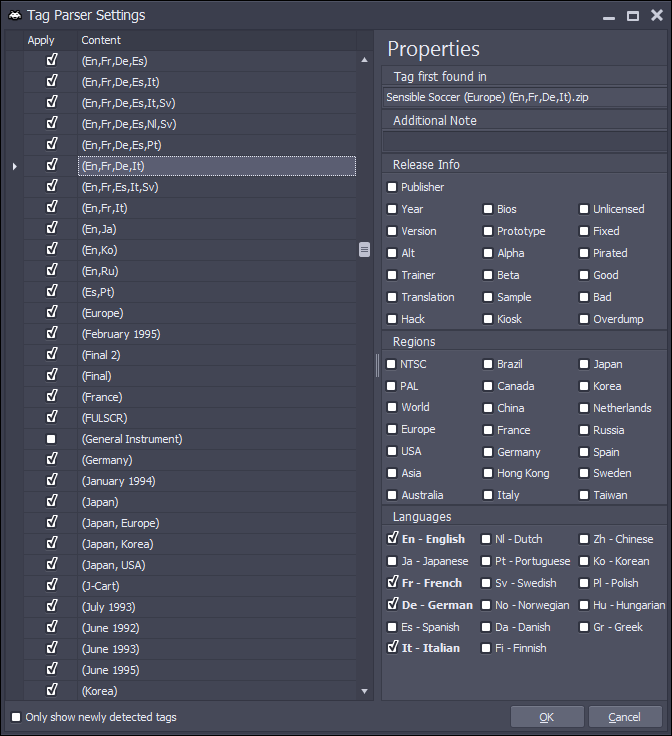Image resolution: width=672 pixels, height=736 pixels.
Task: Check the Apply box for (General Instrument)
Action: pyautogui.click(x=51, y=439)
